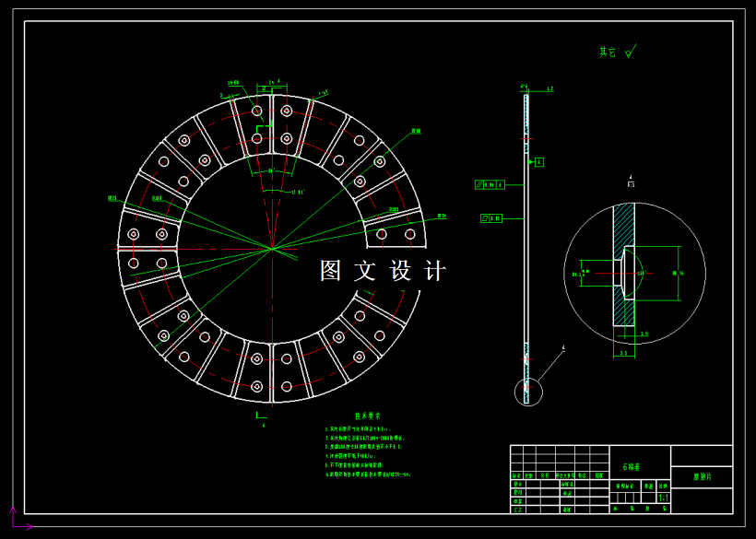Select the datum A box on the side view
Image resolution: width=756 pixels, height=539 pixels.
pyautogui.click(x=539, y=162)
